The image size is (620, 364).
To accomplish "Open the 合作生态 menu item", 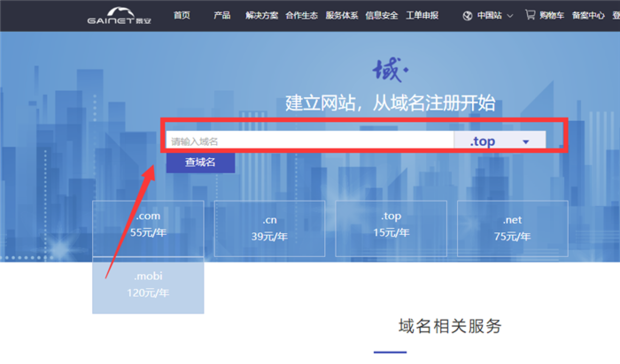I will (x=302, y=15).
